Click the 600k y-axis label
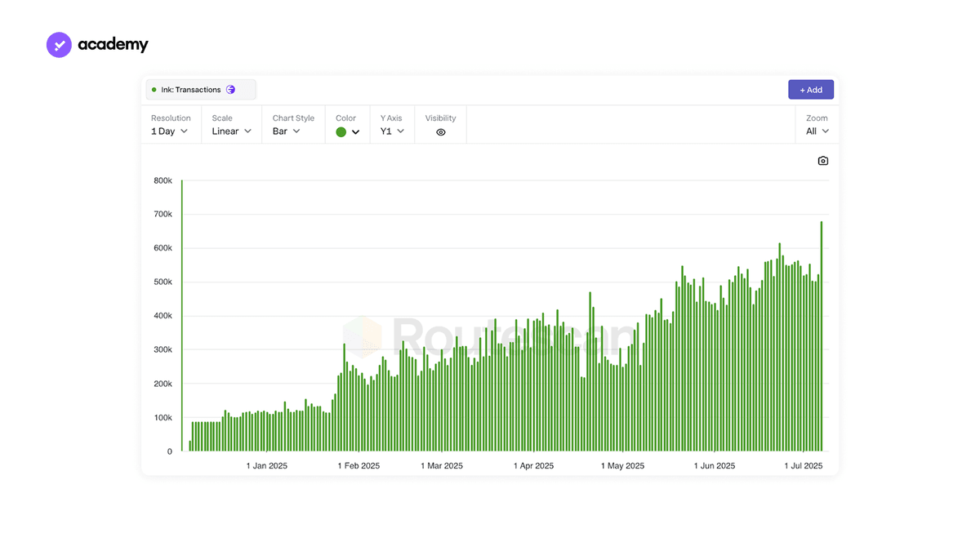This screenshot has width=980, height=551. [x=163, y=248]
